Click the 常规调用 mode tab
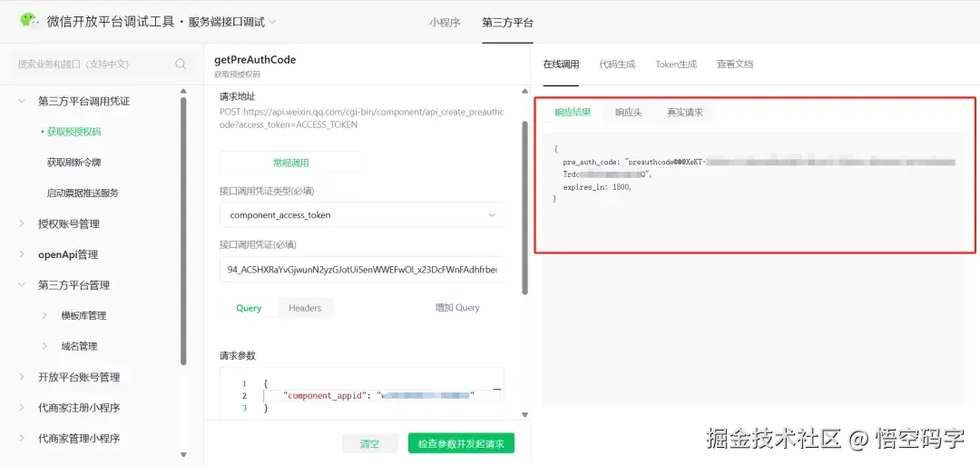This screenshot has width=980, height=466. pyautogui.click(x=290, y=163)
